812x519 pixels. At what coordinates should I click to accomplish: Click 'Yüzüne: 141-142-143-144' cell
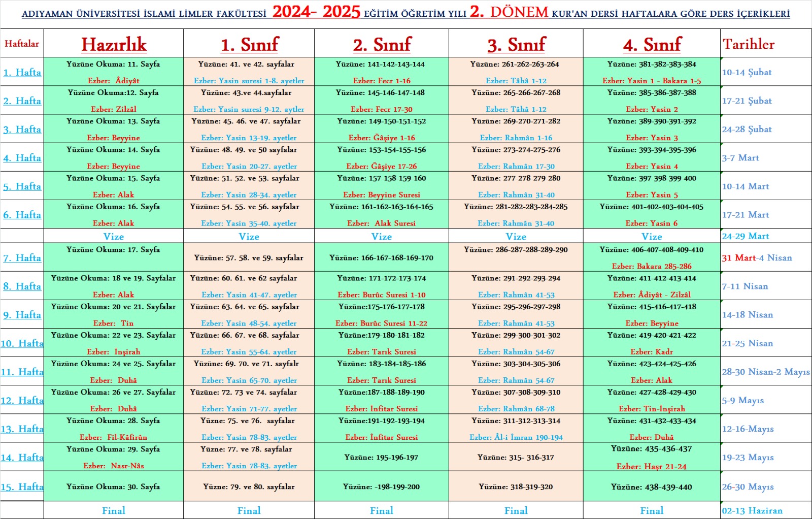[381, 64]
